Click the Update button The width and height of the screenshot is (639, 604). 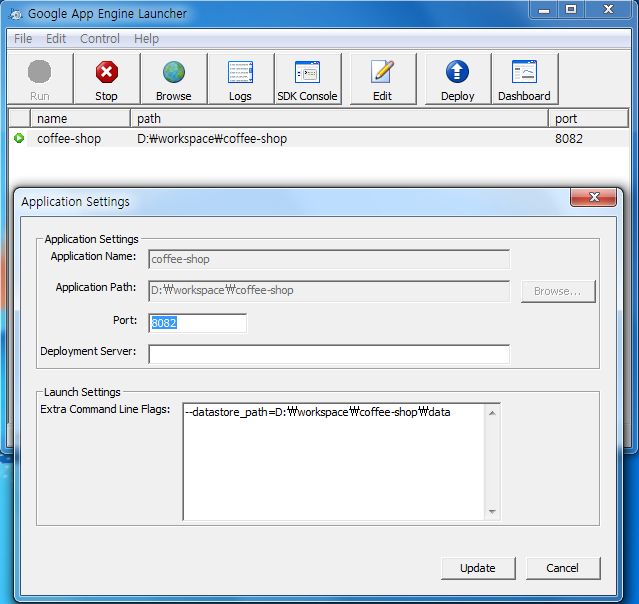point(478,568)
